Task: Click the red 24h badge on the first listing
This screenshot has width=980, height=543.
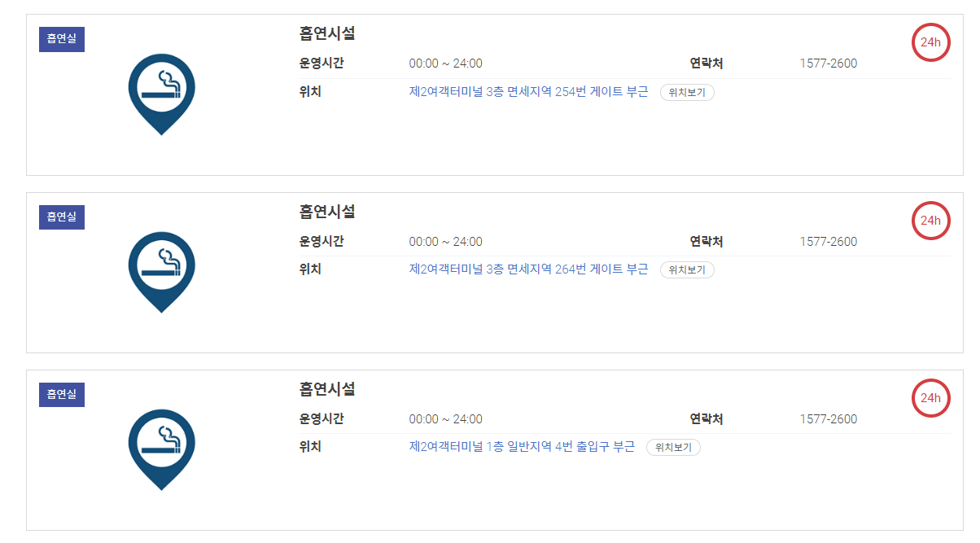Action: [930, 42]
